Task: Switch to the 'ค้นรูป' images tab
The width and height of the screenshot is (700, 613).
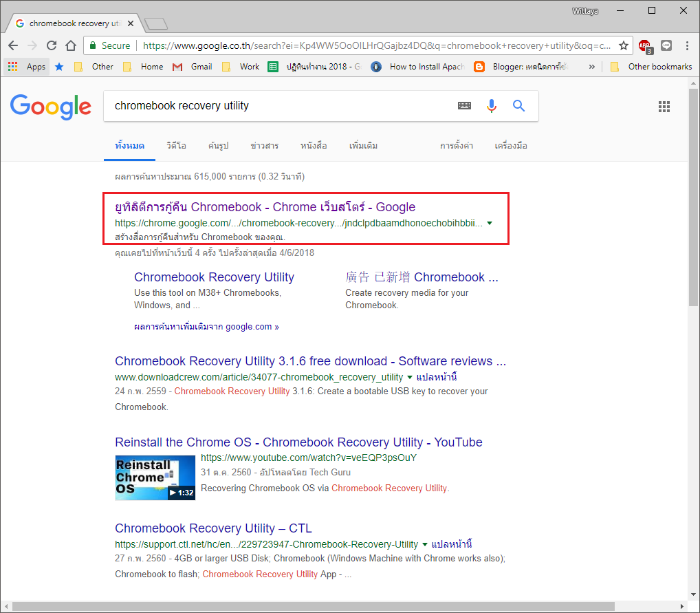Action: 218,146
